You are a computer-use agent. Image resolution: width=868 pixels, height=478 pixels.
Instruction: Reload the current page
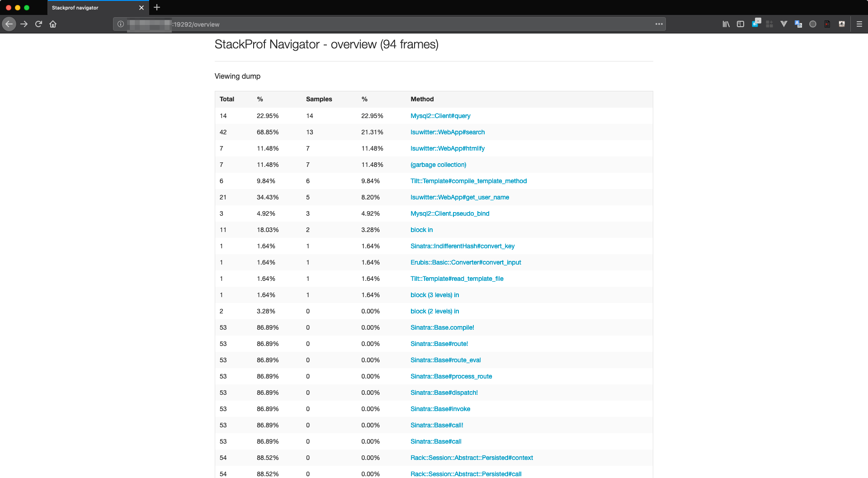(x=38, y=24)
